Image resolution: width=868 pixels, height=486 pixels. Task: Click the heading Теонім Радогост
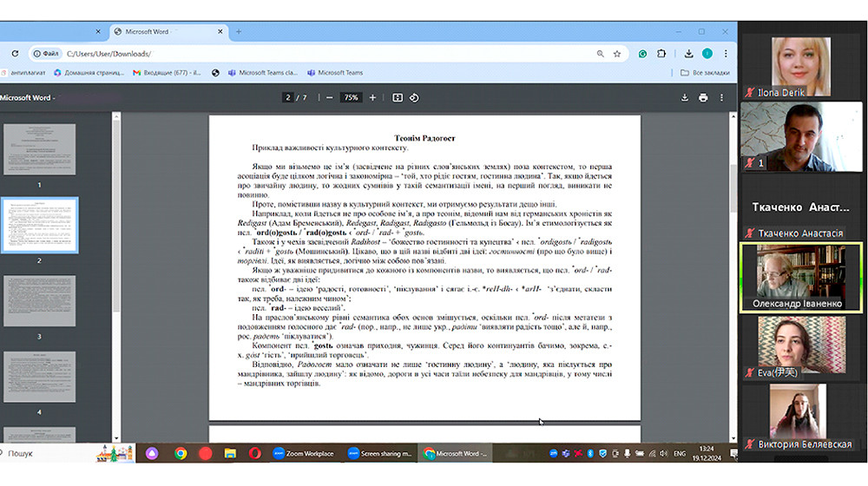pyautogui.click(x=424, y=138)
